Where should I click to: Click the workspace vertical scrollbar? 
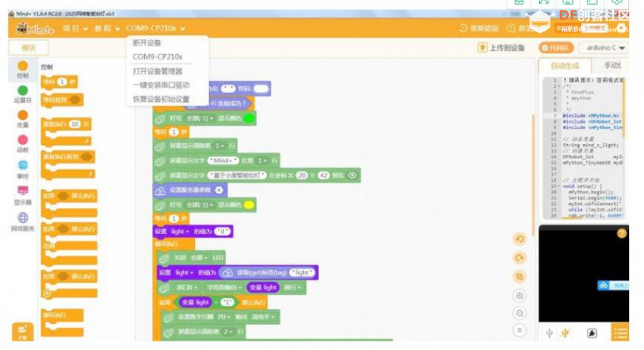tap(534, 175)
